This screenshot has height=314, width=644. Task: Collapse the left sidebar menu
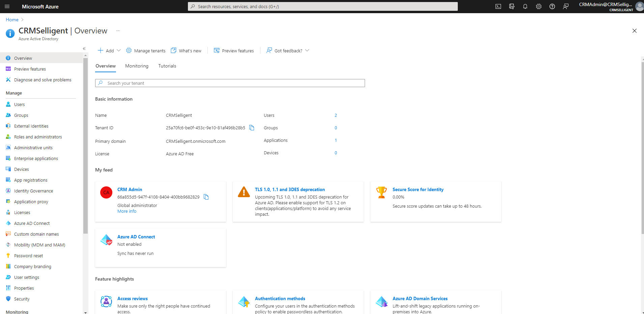point(84,49)
